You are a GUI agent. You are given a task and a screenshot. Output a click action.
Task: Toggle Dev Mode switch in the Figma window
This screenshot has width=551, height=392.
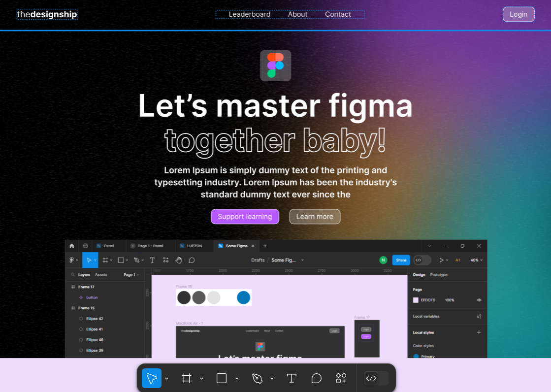tap(422, 260)
